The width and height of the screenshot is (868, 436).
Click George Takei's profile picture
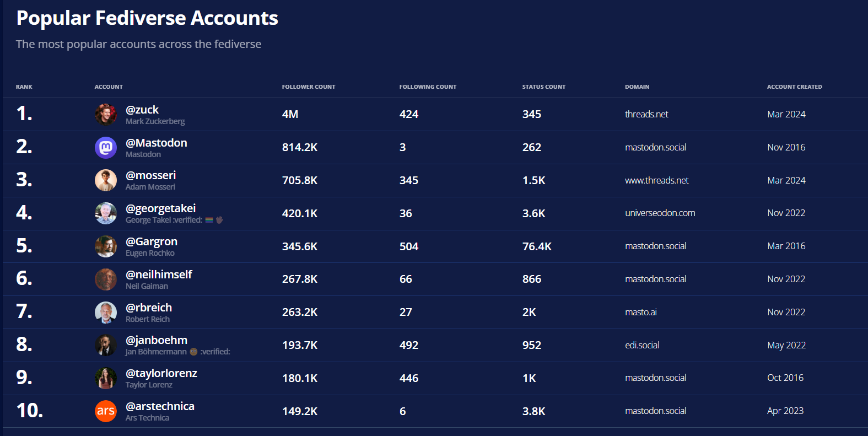[x=105, y=213]
